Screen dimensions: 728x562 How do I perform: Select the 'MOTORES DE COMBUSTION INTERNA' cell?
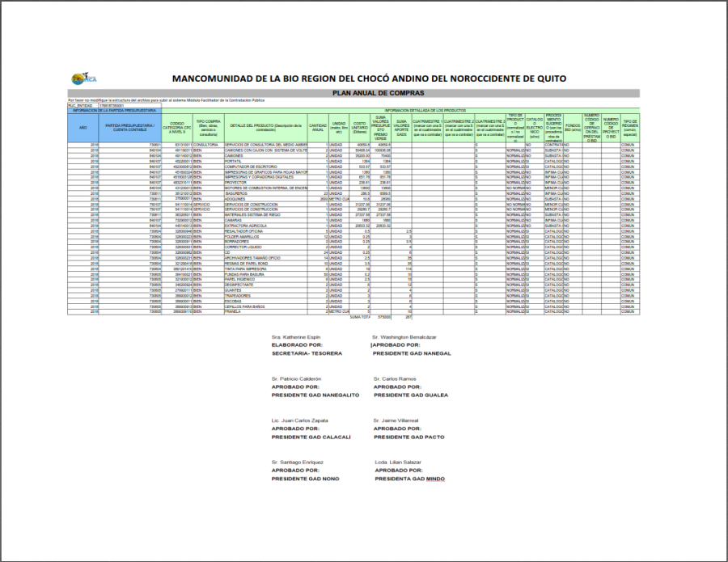point(266,188)
